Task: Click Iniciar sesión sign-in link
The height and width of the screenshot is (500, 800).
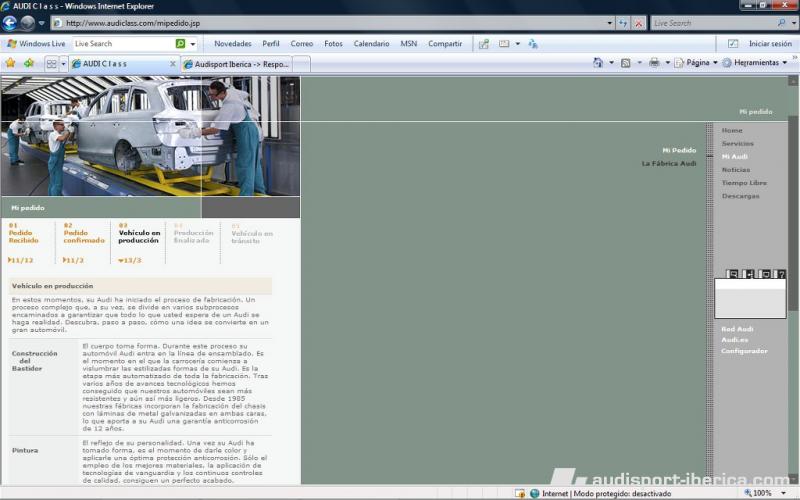Action: 770,44
